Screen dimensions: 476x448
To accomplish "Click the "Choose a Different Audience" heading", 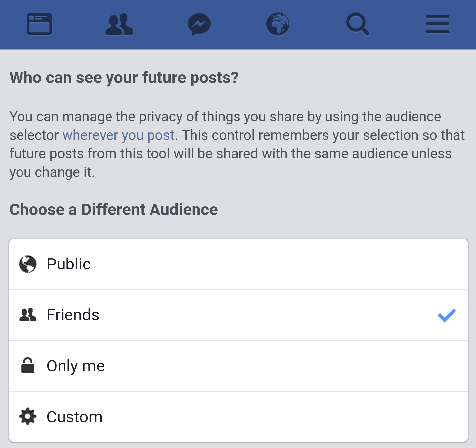I will coord(114,209).
